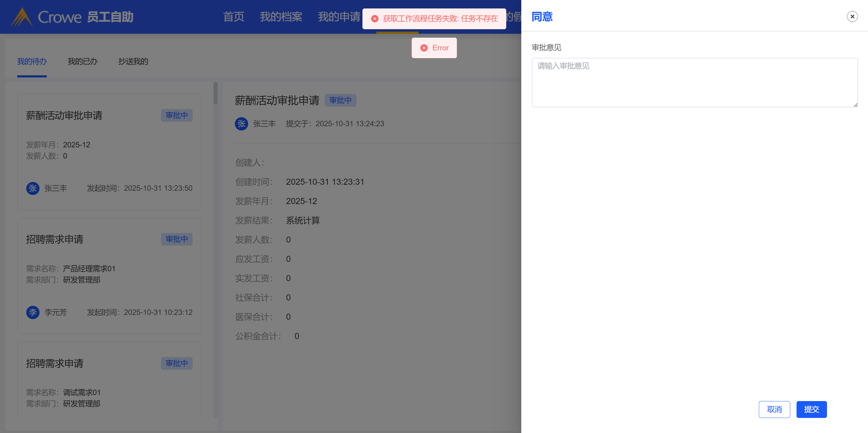868x433 pixels.
Task: Click 张 avatar on the salary approval card
Action: coord(33,188)
